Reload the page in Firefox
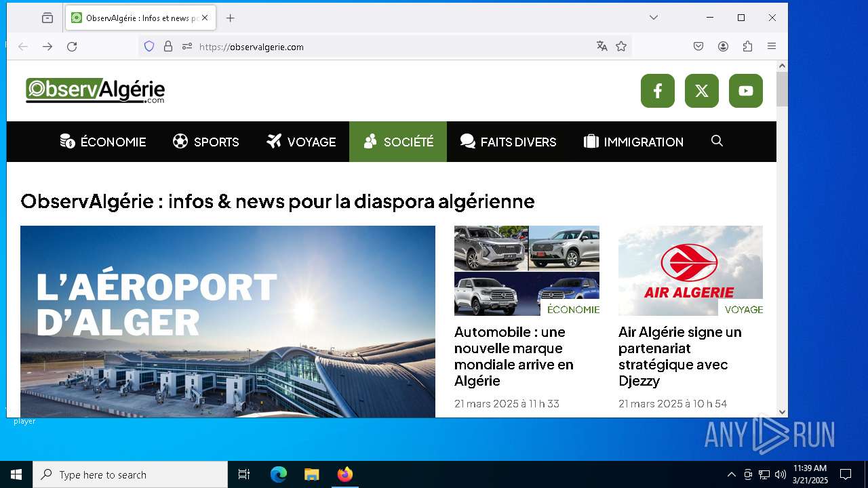The image size is (868, 488). click(x=72, y=47)
